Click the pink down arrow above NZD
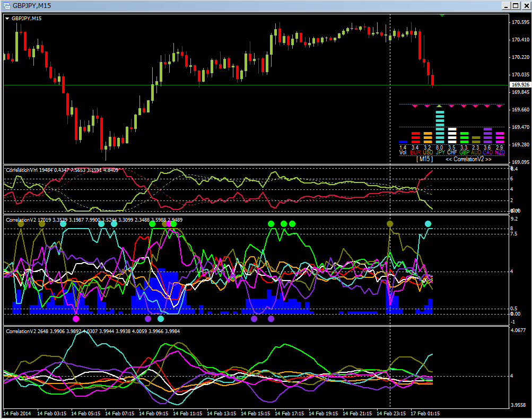Screen dimensions: 532x419 coord(499,106)
